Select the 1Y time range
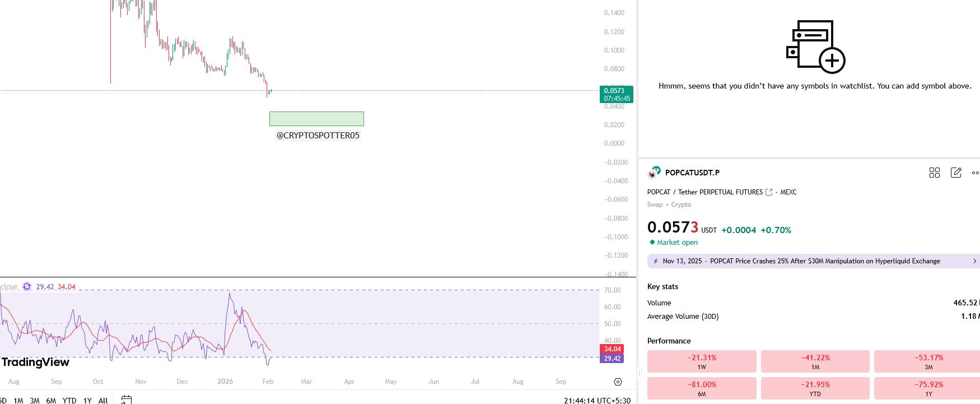This screenshot has width=980, height=404. [87, 400]
